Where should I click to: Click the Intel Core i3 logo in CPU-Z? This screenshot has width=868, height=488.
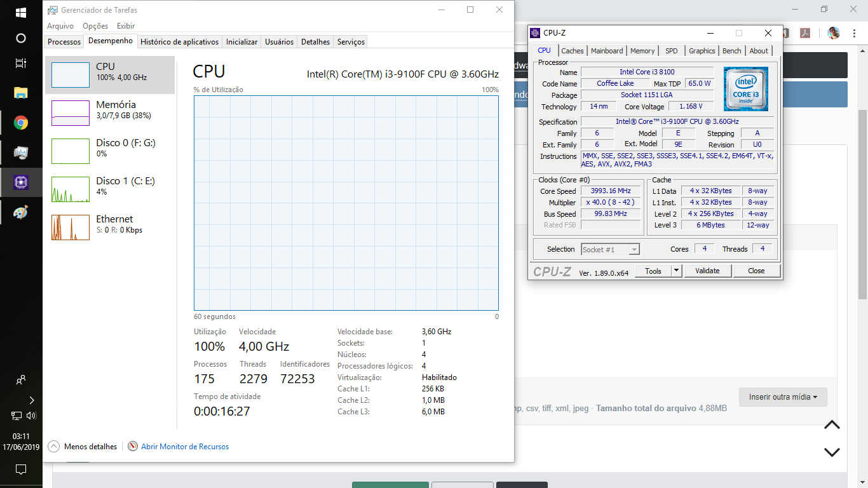coord(746,89)
